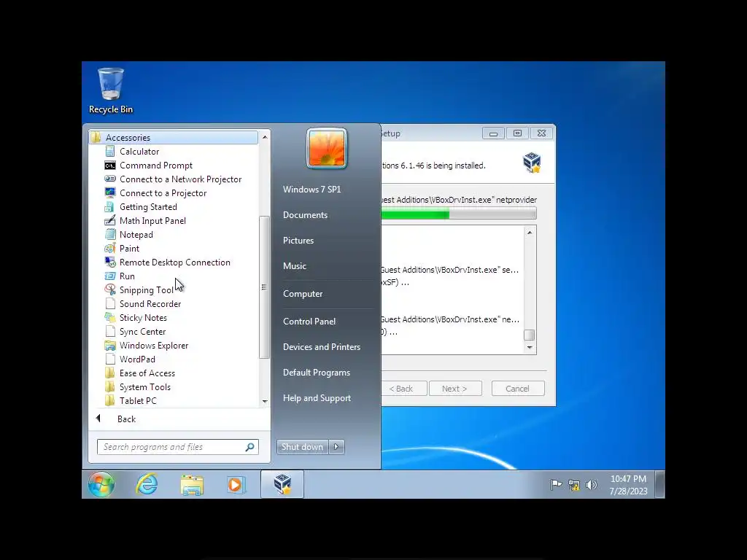Click the Show desktop strip
Image resolution: width=747 pixels, height=560 pixels.
point(659,485)
